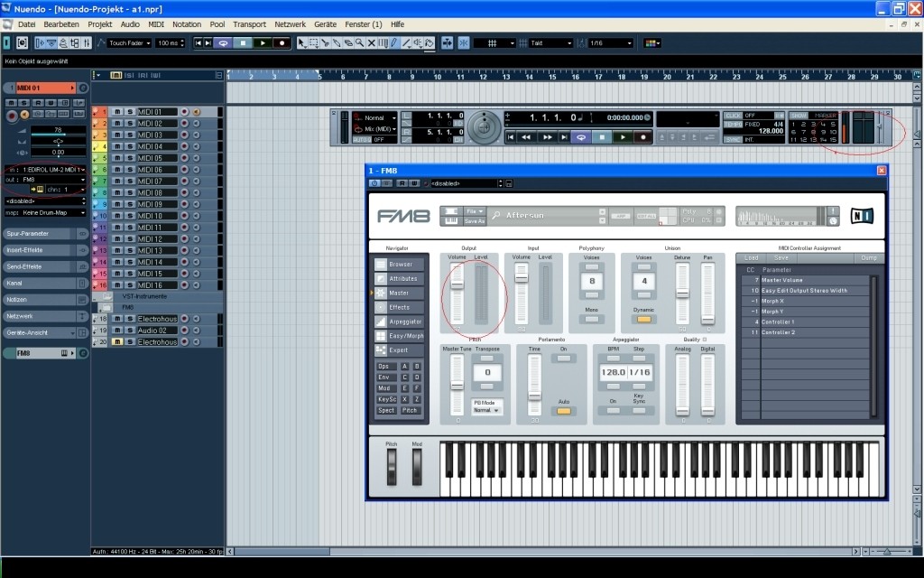Viewport: 924px width, 578px height.
Task: Mute the MIDI 01 track
Action: tap(117, 112)
